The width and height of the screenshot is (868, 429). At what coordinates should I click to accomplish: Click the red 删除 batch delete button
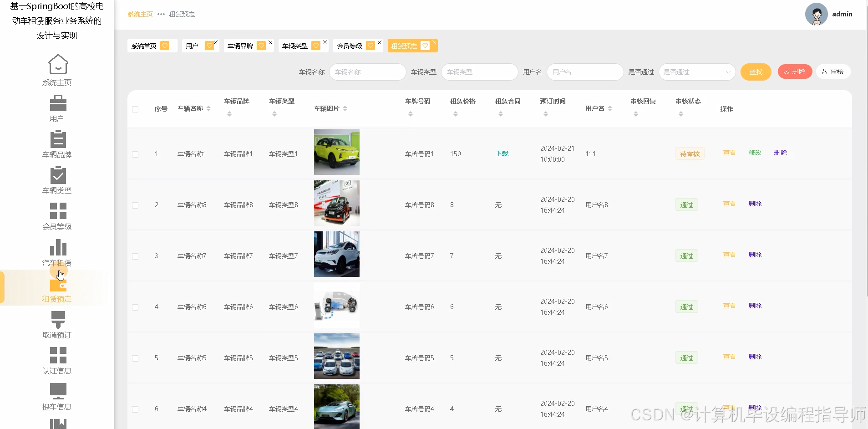point(795,71)
